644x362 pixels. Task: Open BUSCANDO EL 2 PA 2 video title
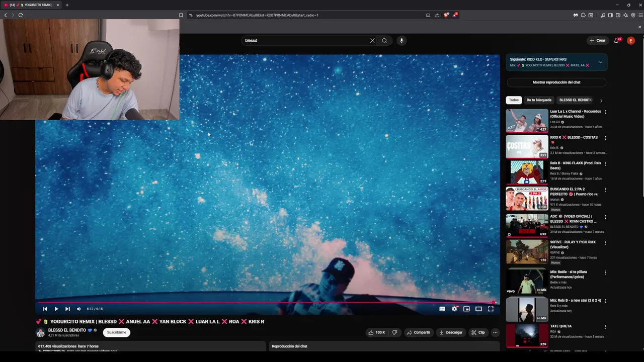point(573,192)
